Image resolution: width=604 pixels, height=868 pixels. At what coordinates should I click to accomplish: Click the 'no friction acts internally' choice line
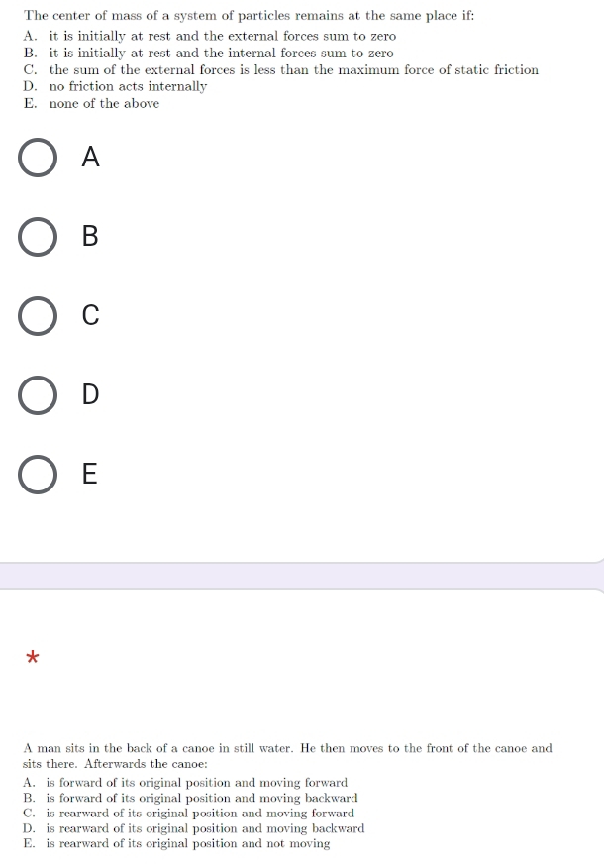115,87
